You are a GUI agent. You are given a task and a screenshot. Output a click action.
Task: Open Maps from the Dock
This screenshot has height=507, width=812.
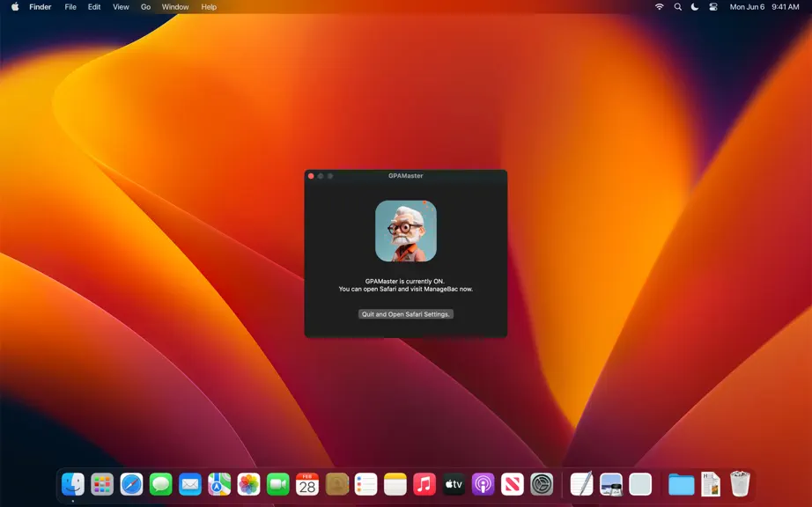coord(219,485)
